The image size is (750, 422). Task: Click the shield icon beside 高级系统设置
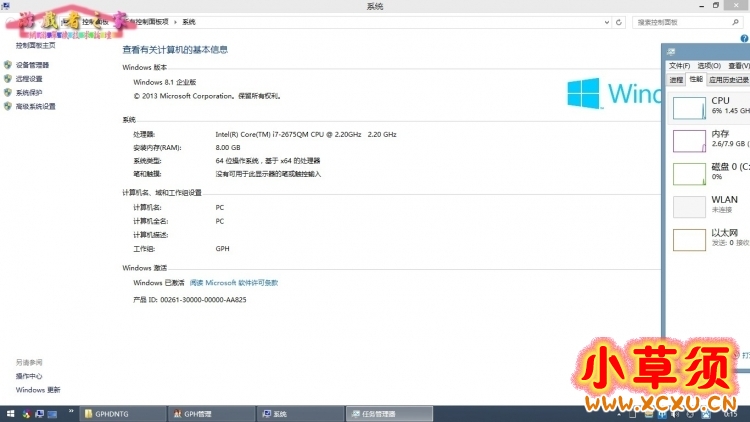click(8, 106)
